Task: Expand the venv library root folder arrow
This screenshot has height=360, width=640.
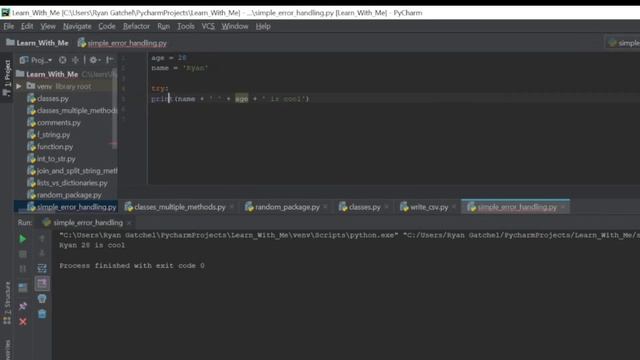Action: point(19,86)
